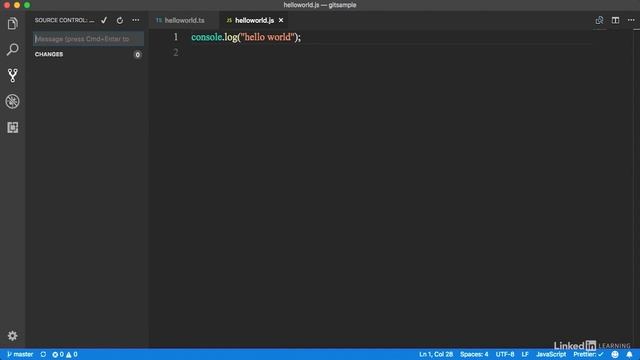Open Source Control more actions menu
Viewport: 640px width, 360px height.
136,20
